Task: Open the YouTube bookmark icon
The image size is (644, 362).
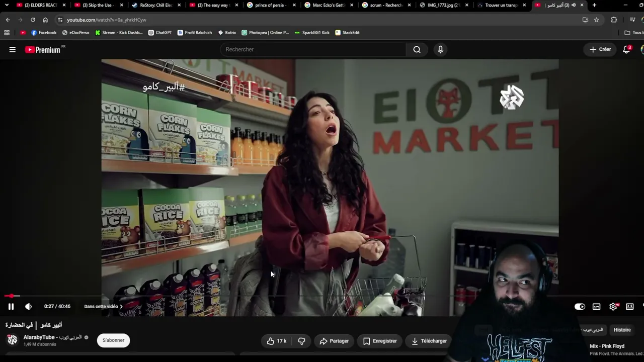Action: [23, 33]
